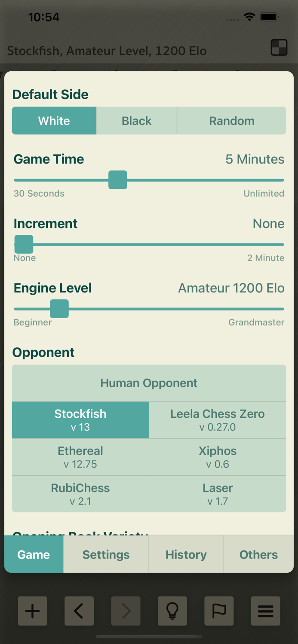Start a new game with the plus icon
298x644 pixels.
point(32,611)
